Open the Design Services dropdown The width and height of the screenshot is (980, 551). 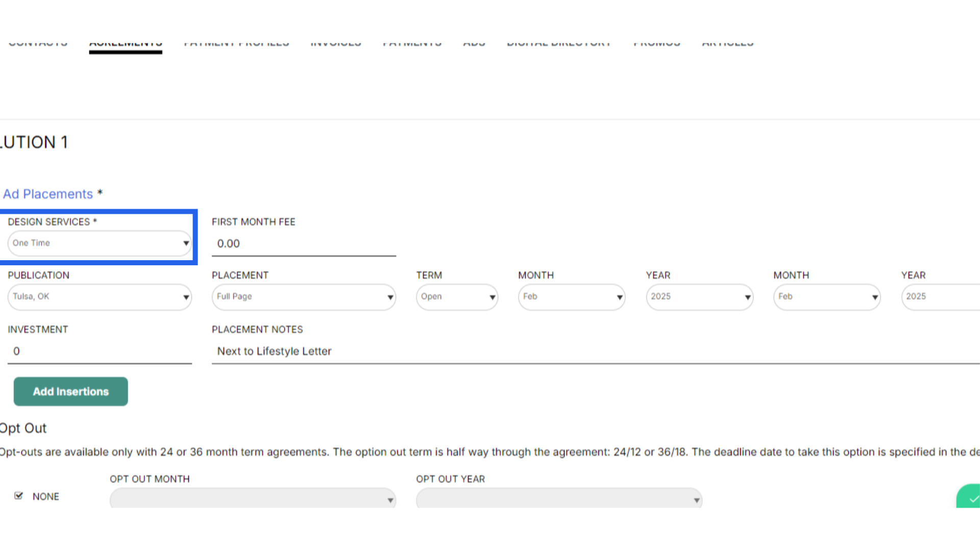pyautogui.click(x=100, y=243)
